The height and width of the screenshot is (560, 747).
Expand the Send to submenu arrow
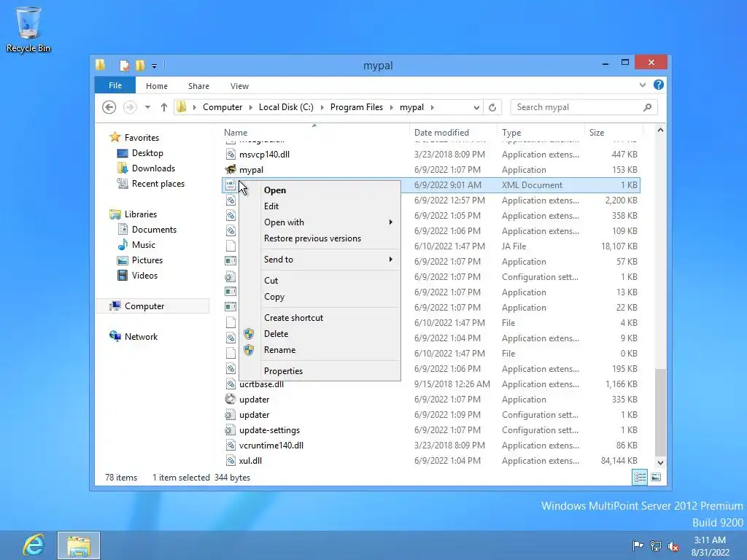tap(391, 259)
